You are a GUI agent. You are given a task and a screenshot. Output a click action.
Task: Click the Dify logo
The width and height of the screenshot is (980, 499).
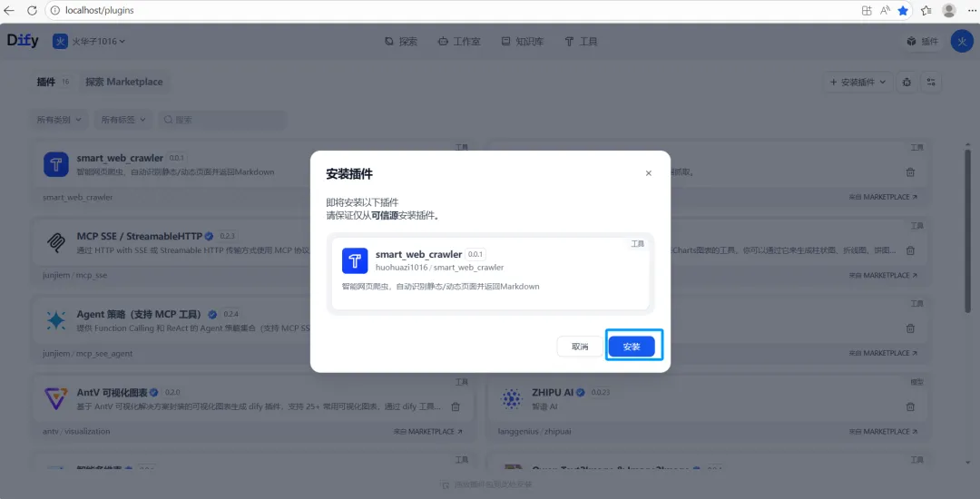[x=23, y=41]
